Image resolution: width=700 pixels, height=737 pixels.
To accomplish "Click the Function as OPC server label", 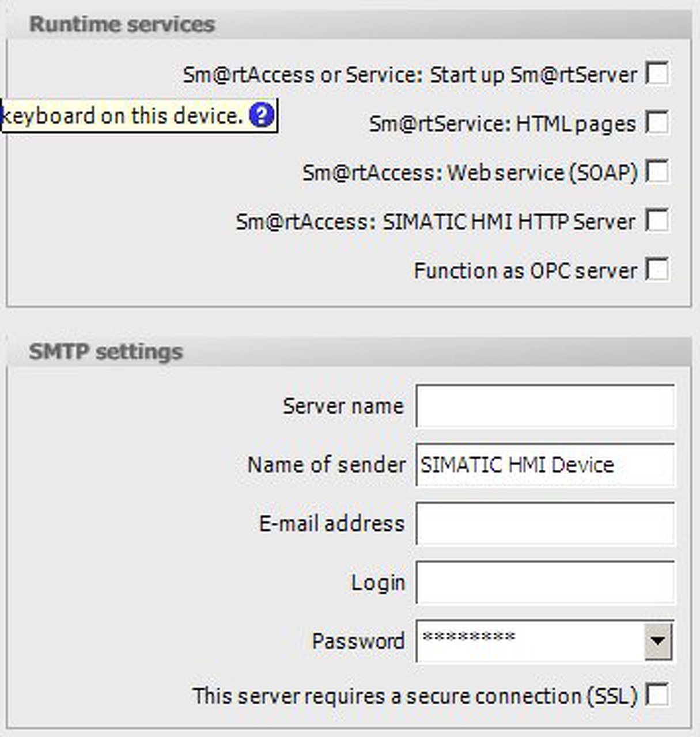I will (525, 271).
